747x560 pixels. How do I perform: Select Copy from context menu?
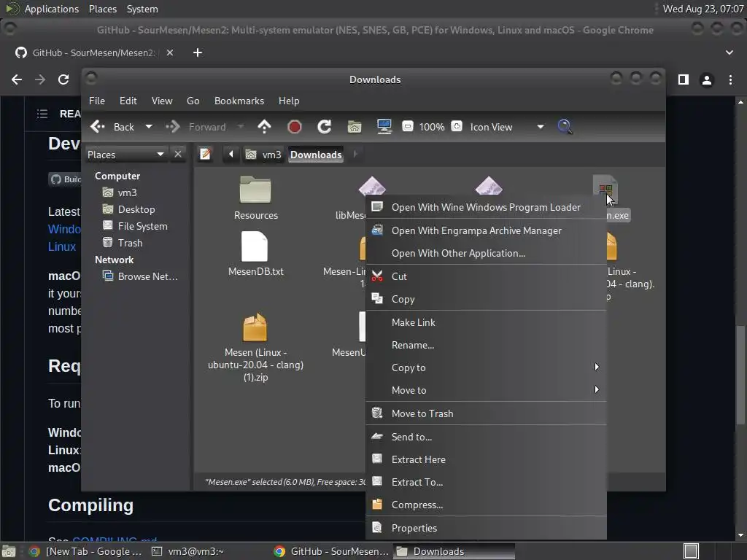coord(486,299)
